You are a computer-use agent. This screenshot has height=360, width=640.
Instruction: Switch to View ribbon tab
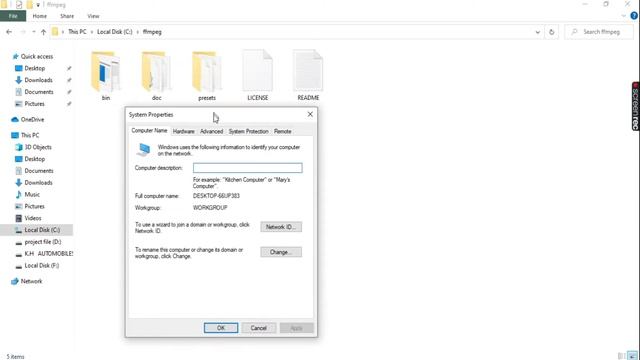tap(93, 16)
